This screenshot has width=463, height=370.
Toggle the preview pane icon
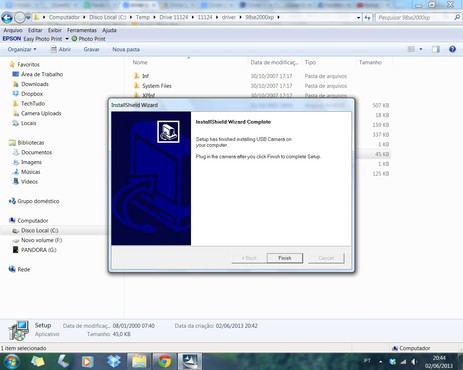pyautogui.click(x=436, y=49)
